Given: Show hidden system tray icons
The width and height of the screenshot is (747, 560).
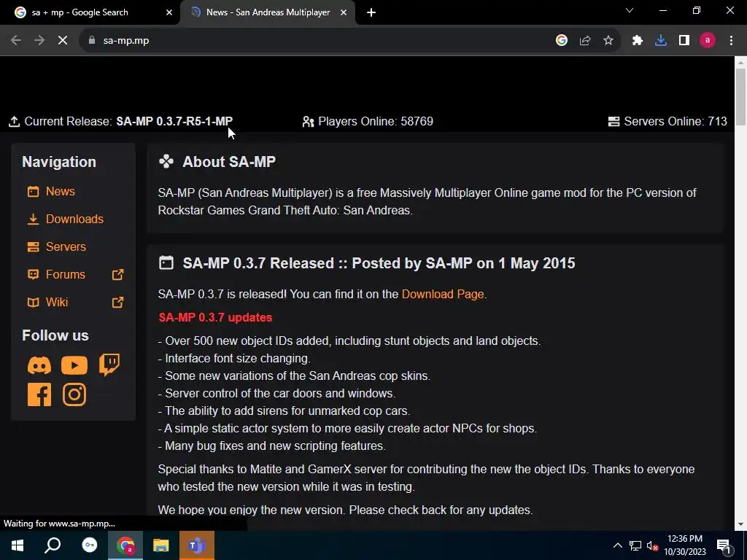Looking at the screenshot, I should click(617, 545).
